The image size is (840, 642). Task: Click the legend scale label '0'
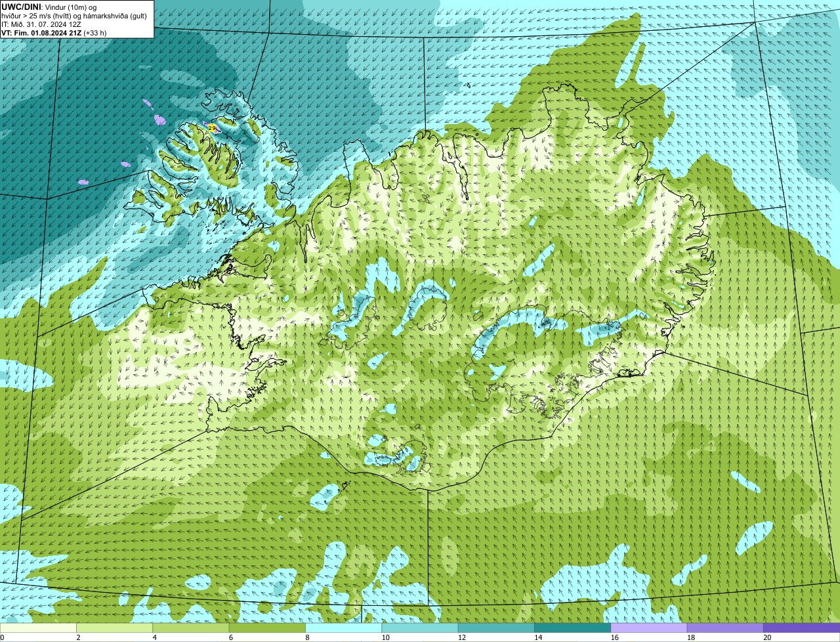pos(2,637)
